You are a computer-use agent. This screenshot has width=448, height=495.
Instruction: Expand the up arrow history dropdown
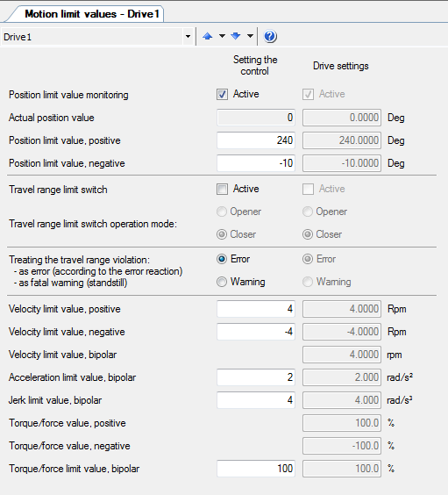pos(222,36)
